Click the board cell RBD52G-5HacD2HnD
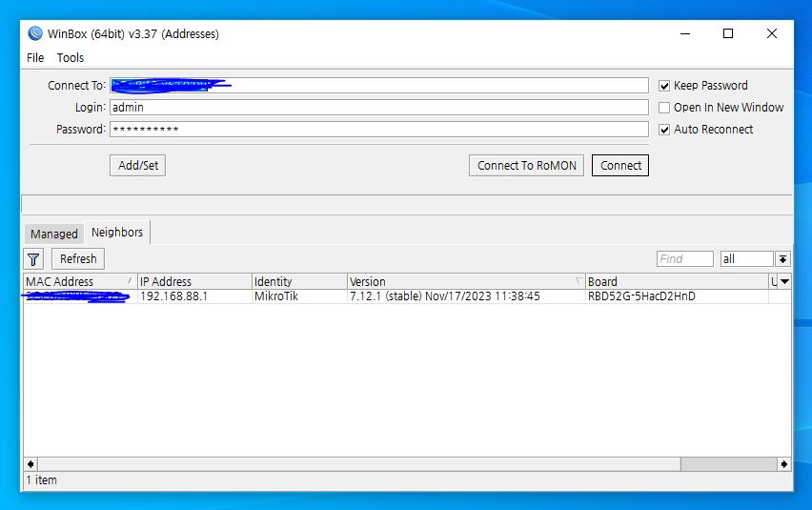Screen dimensions: 812x510 (x=677, y=296)
